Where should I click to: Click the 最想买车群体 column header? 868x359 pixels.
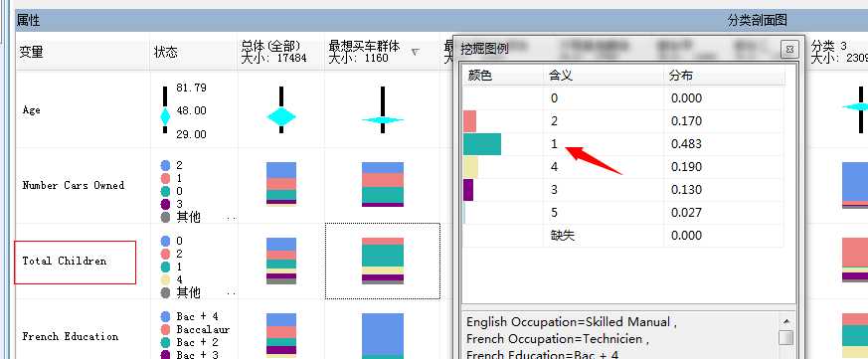[364, 51]
